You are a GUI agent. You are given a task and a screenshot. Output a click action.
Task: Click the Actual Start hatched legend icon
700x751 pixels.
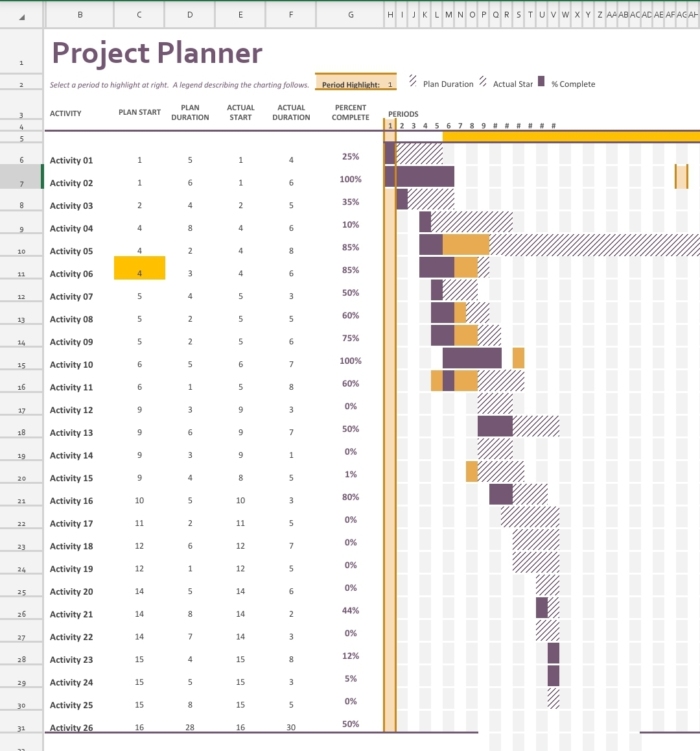[482, 80]
